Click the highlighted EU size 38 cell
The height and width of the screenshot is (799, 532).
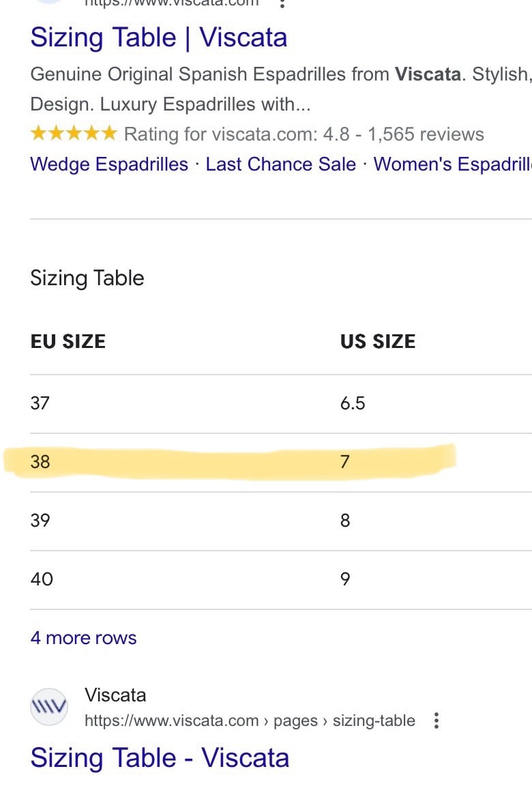pyautogui.click(x=40, y=462)
